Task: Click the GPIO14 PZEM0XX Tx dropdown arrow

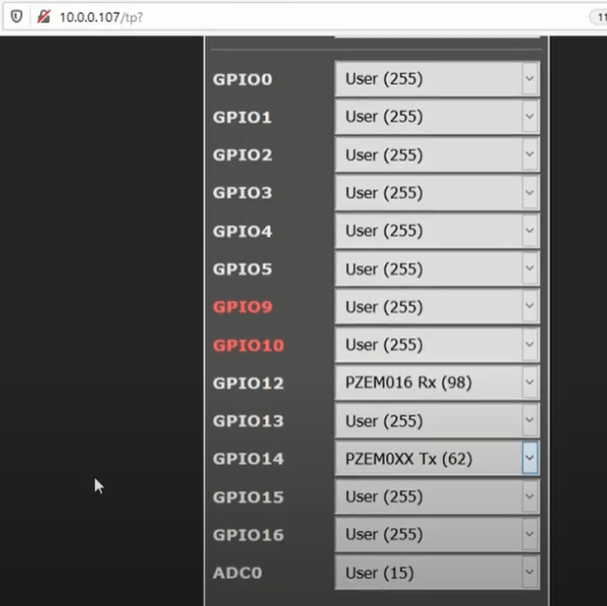Action: click(x=529, y=459)
